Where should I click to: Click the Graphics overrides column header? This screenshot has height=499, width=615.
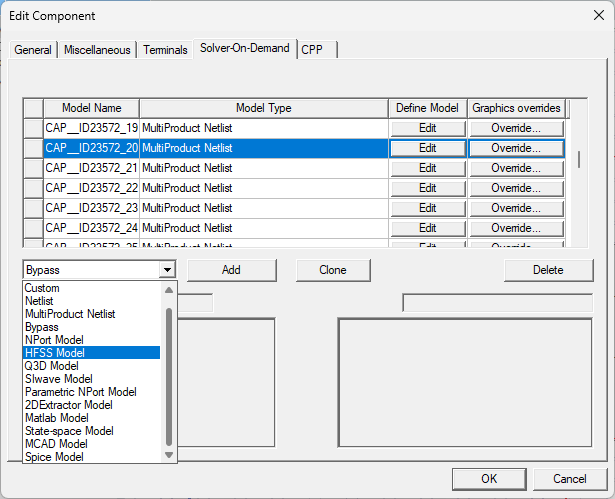tap(516, 108)
